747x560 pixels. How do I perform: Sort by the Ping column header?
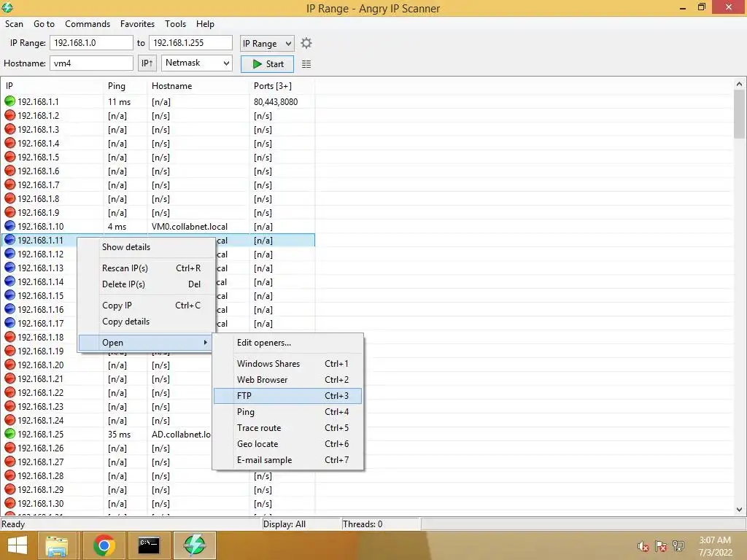tap(125, 86)
